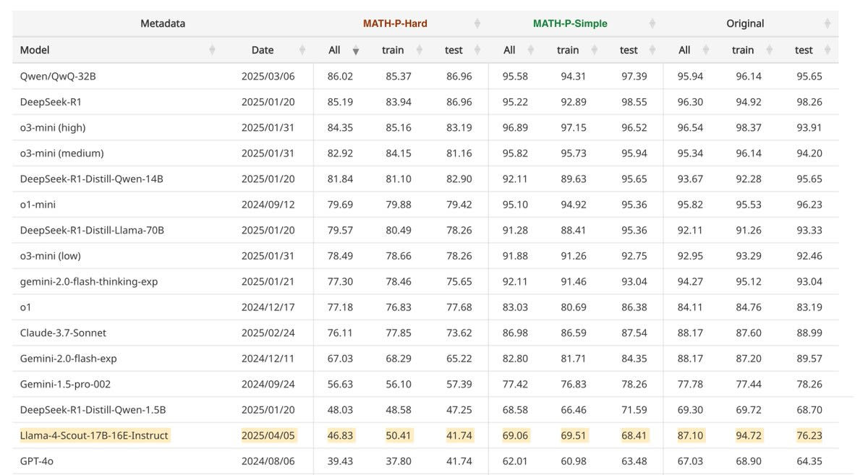Click the sort icon for MATH-P-Simple test
The height and width of the screenshot is (475, 868).
click(652, 50)
